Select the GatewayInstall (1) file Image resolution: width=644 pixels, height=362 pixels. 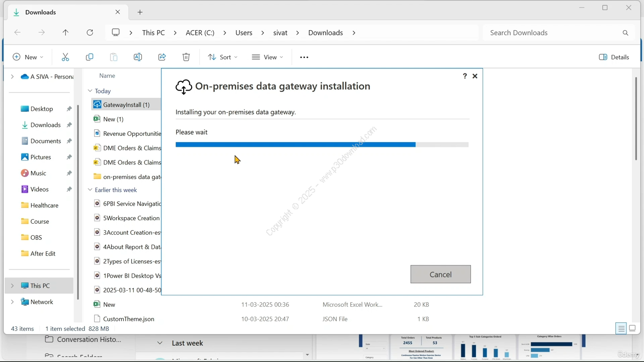click(x=126, y=105)
